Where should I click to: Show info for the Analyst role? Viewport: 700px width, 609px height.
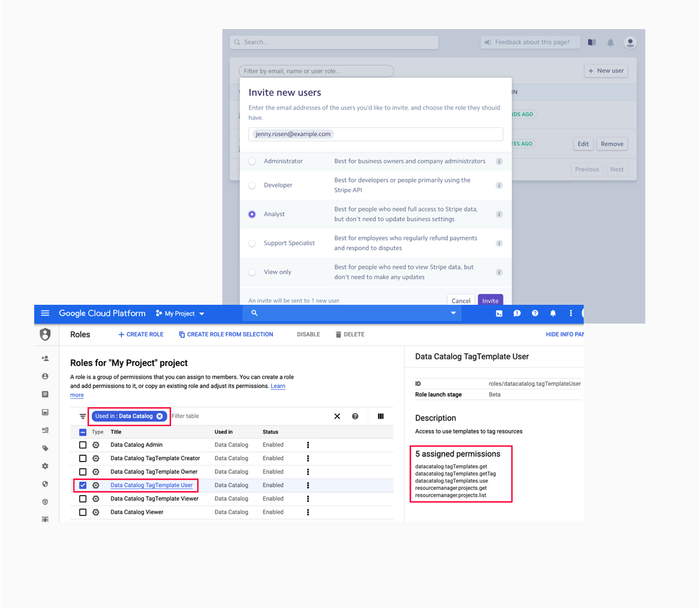click(x=499, y=214)
